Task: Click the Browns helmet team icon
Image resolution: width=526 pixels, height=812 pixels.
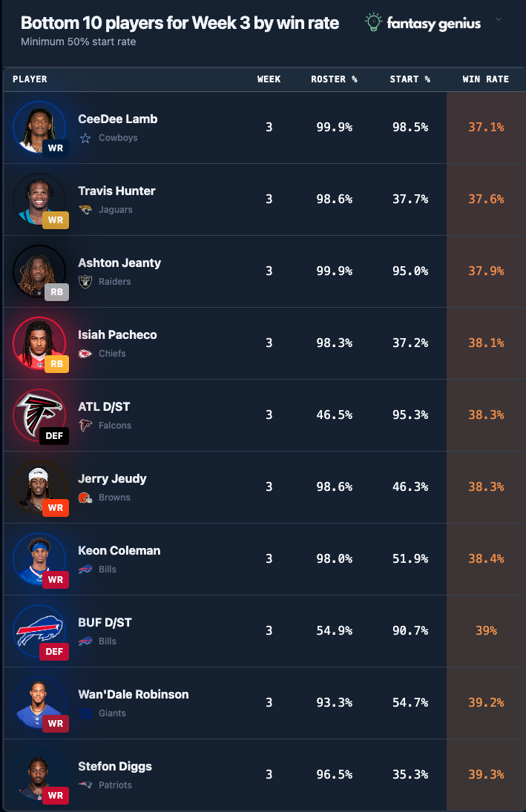Action: tap(85, 498)
